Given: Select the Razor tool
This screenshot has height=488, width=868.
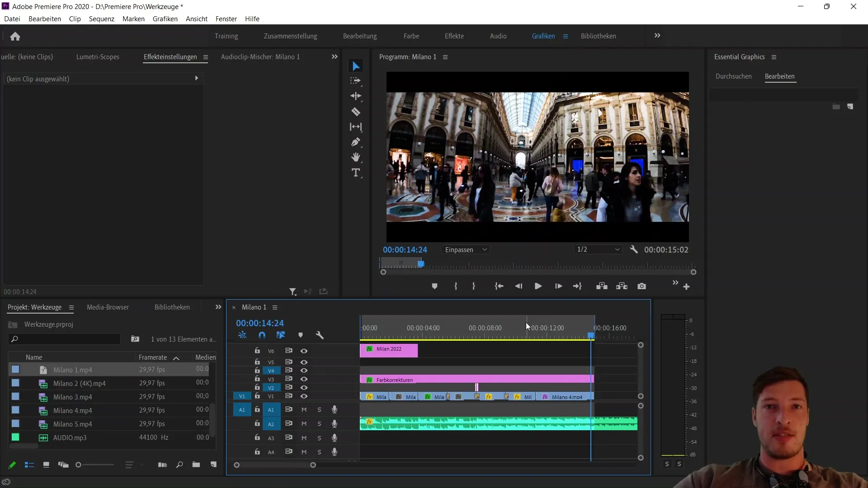Looking at the screenshot, I should [356, 112].
